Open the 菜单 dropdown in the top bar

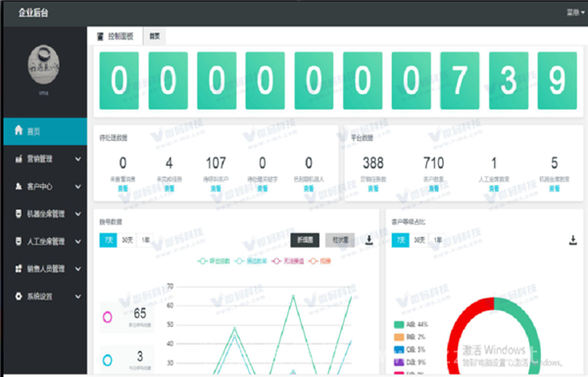575,13
